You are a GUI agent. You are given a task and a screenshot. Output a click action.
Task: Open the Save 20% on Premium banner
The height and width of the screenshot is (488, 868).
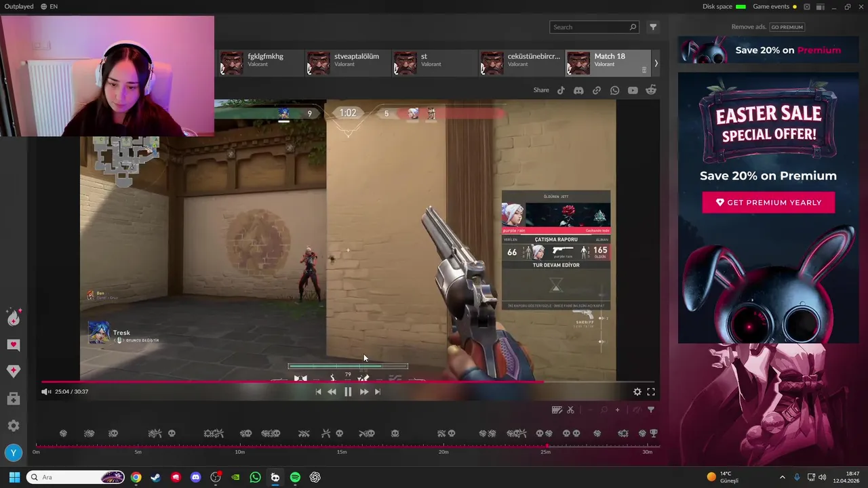[768, 50]
